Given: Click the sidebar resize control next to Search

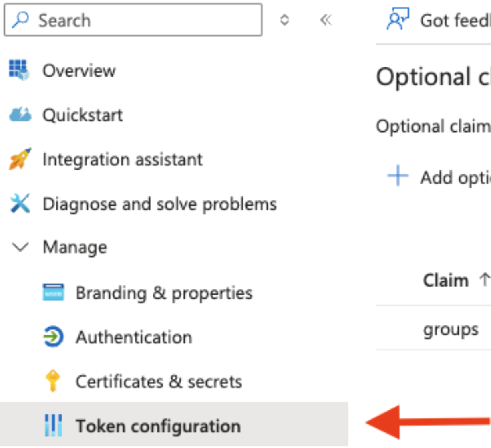Looking at the screenshot, I should pyautogui.click(x=284, y=21).
